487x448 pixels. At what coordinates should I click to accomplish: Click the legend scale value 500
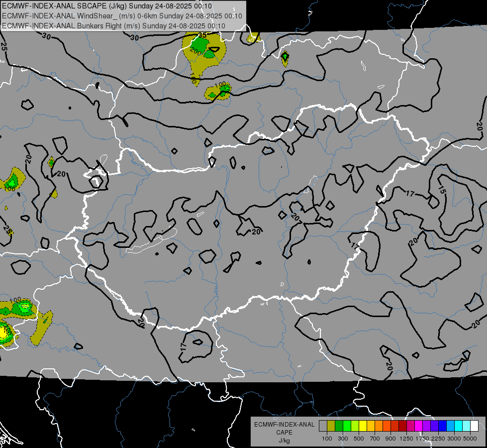pos(359,439)
